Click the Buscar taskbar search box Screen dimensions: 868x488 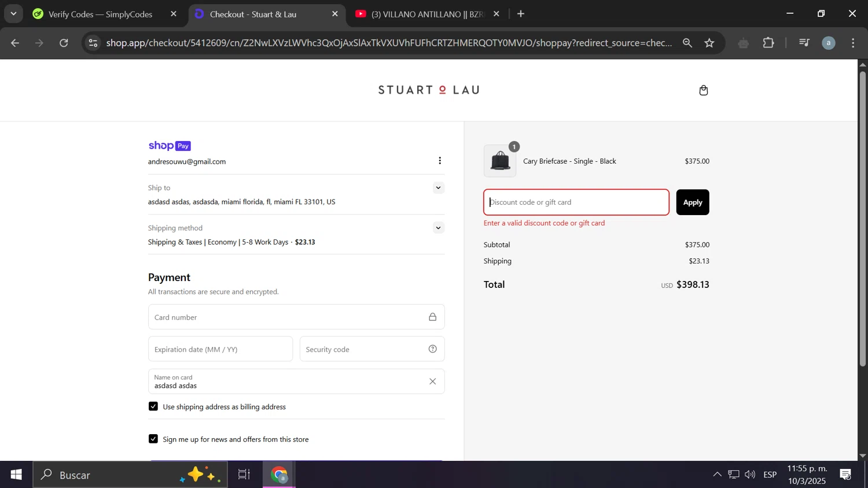coord(130,475)
